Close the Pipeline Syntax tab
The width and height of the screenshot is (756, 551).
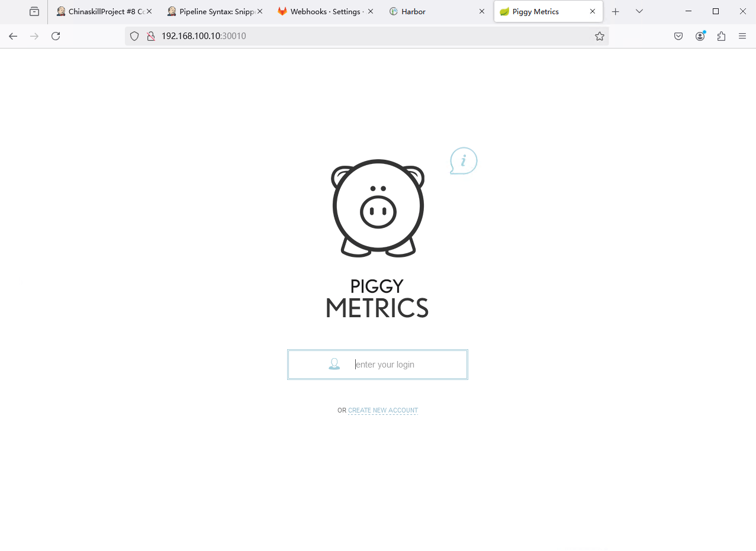pyautogui.click(x=259, y=11)
